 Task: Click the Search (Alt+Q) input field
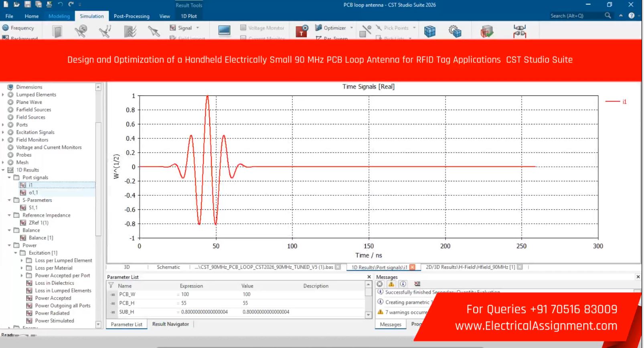(576, 16)
